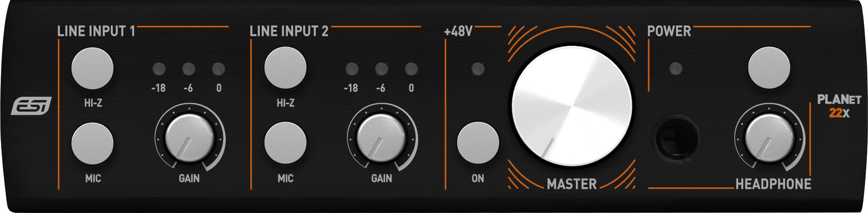Screen dimensions: 868x213
Task: Toggle the HI-Z button on Line Input 1
Action: point(92,68)
